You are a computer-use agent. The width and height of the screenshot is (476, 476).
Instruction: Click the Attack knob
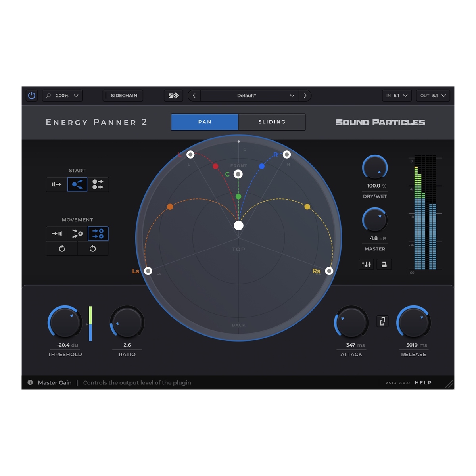click(x=351, y=322)
